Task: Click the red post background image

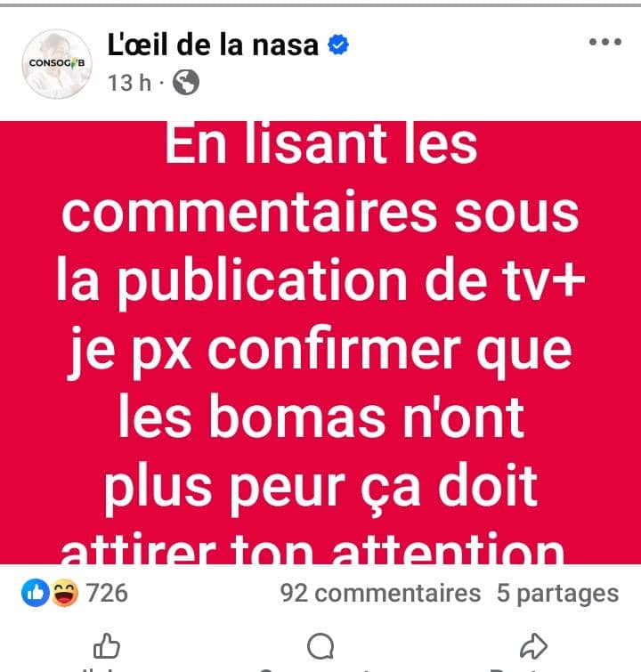Action: 320,343
